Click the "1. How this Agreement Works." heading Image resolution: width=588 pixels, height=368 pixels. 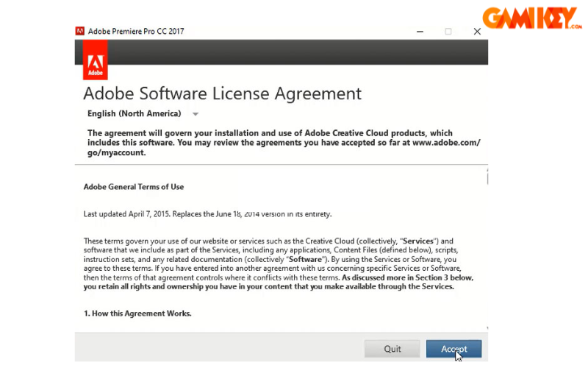(137, 314)
